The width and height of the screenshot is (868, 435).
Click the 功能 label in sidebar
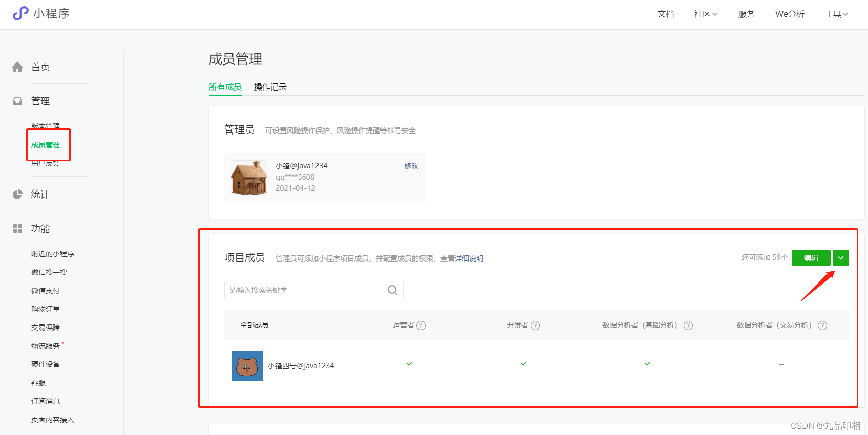[40, 229]
